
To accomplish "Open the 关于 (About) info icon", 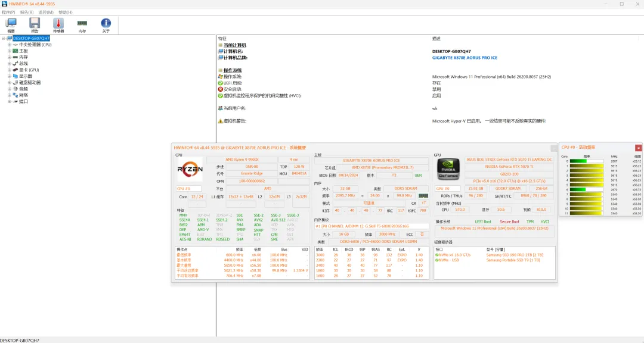I will tap(106, 23).
